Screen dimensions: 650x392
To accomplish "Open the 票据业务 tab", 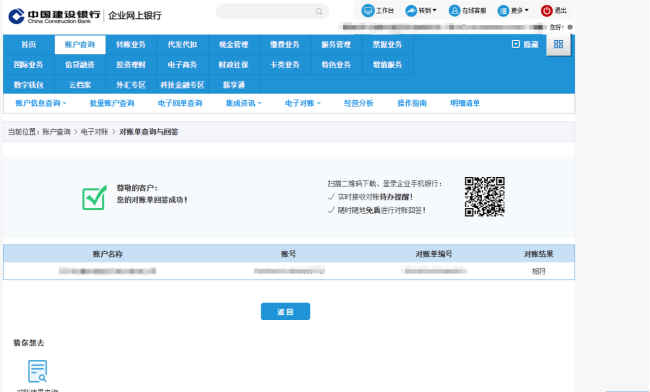I will pos(387,44).
